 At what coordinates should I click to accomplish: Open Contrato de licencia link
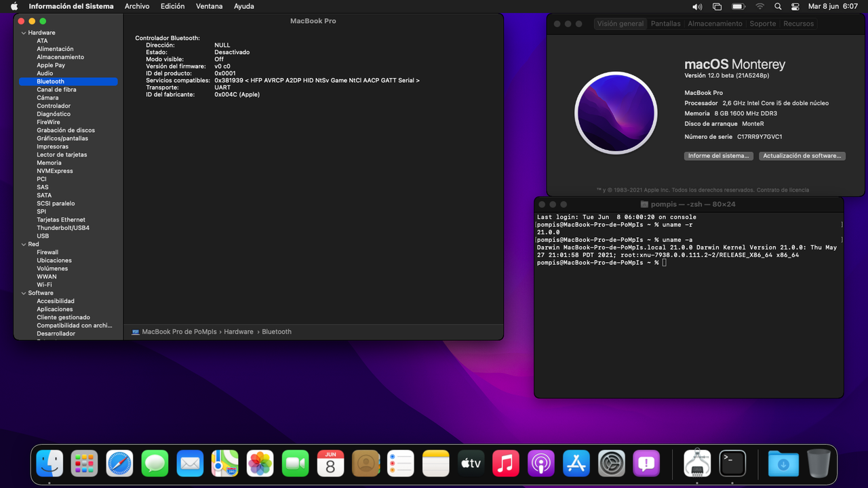click(x=783, y=190)
